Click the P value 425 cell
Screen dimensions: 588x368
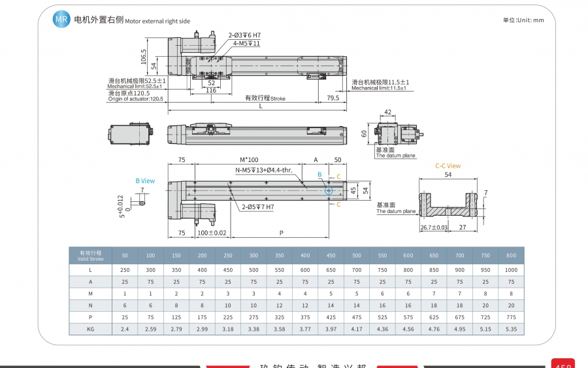(x=331, y=318)
